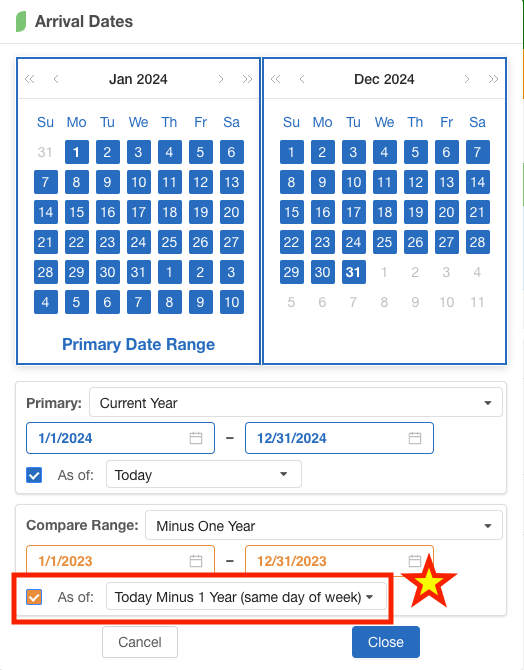The height and width of the screenshot is (670, 524).
Task: Open calendar picker for 12/31/2024 end date
Action: (x=415, y=438)
